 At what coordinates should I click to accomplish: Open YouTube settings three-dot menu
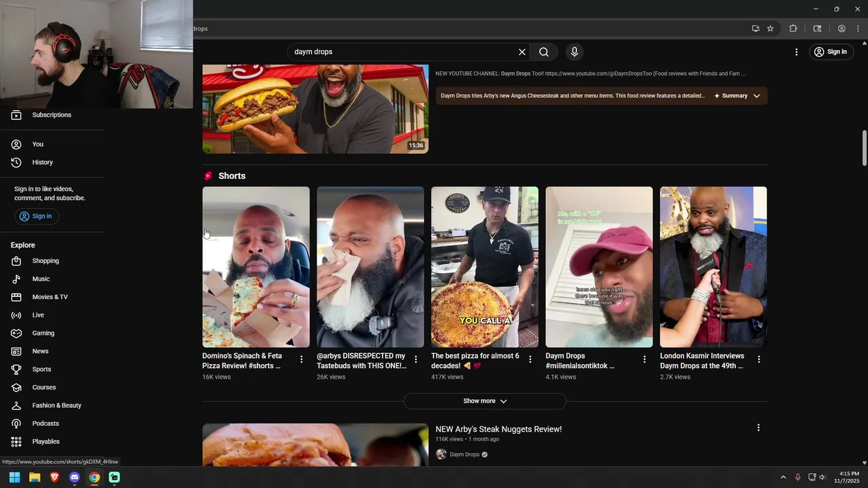[796, 52]
